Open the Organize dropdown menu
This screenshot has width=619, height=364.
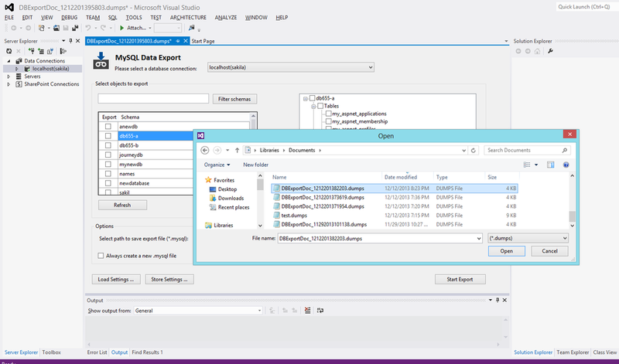[217, 165]
